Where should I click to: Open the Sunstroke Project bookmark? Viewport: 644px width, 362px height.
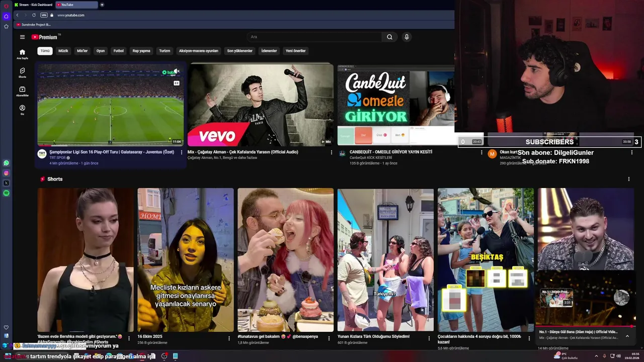pos(33,24)
